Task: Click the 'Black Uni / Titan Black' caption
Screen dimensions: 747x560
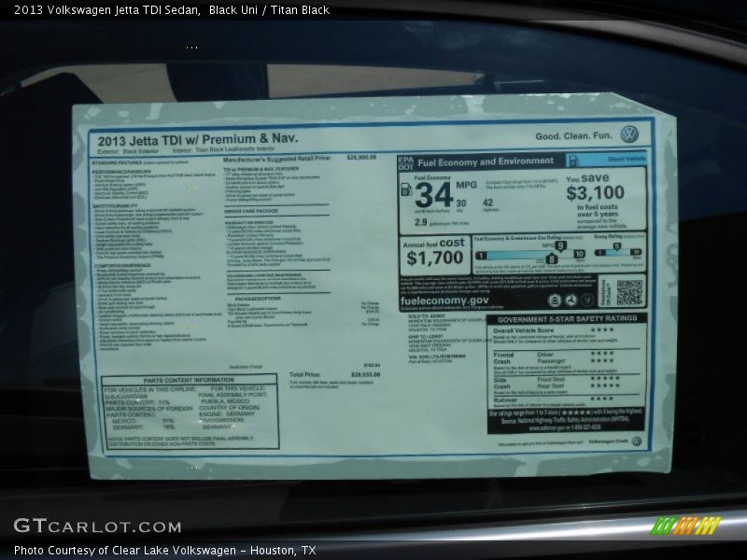Action: pos(269,10)
